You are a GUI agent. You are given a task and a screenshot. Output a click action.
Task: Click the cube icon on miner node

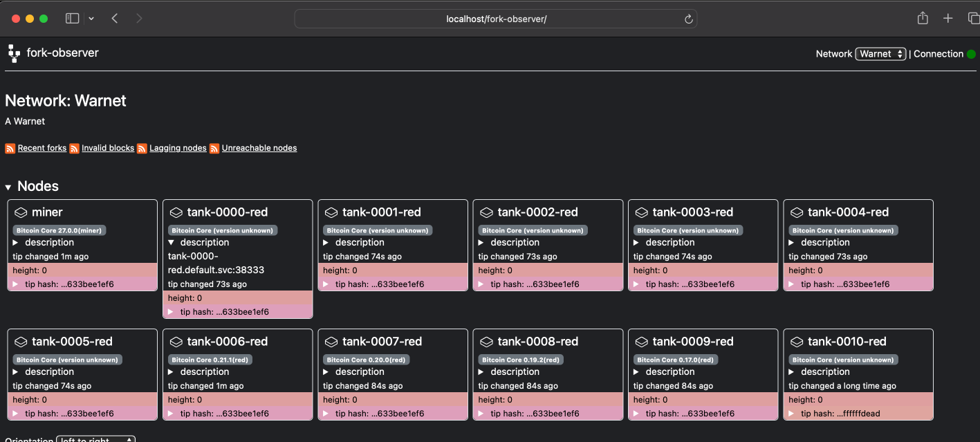tap(20, 212)
